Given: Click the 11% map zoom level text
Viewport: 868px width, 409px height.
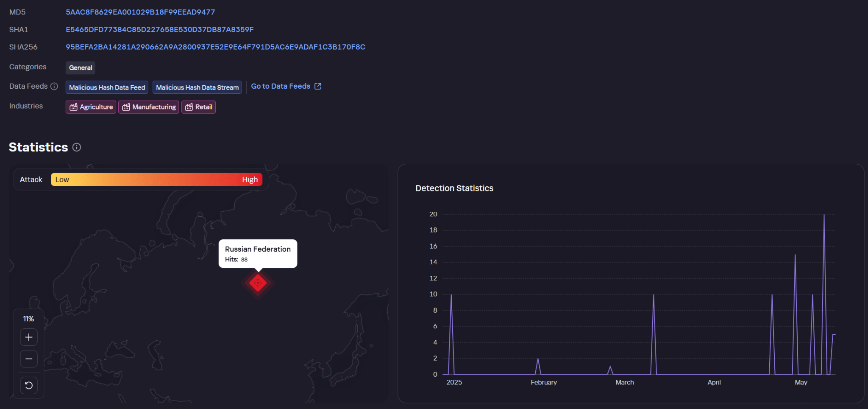Looking at the screenshot, I should [x=28, y=319].
